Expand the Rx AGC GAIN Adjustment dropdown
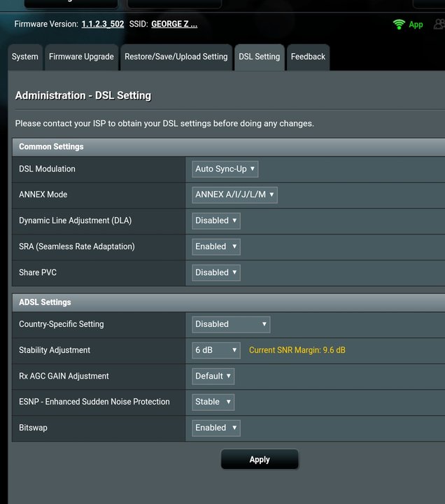The width and height of the screenshot is (445, 504). click(213, 376)
